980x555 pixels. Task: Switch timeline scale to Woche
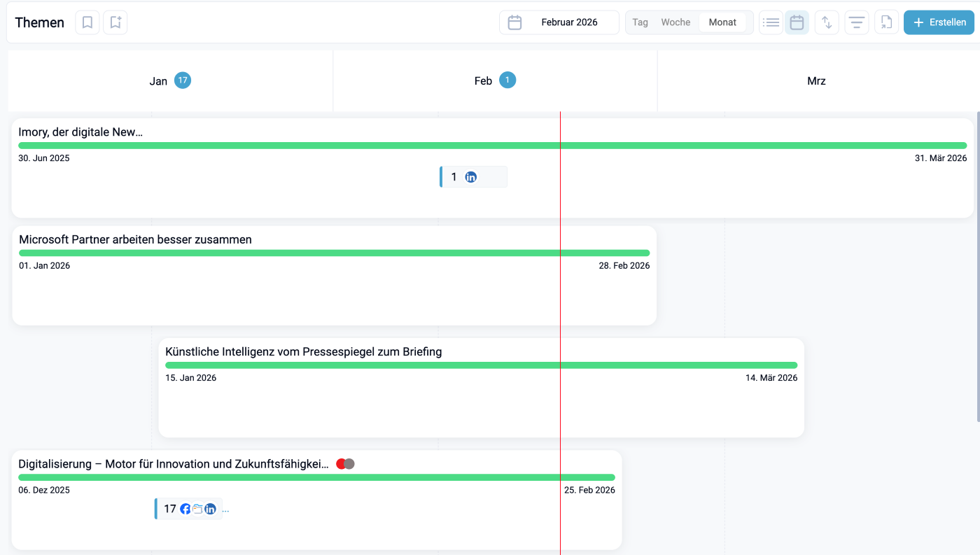click(675, 22)
